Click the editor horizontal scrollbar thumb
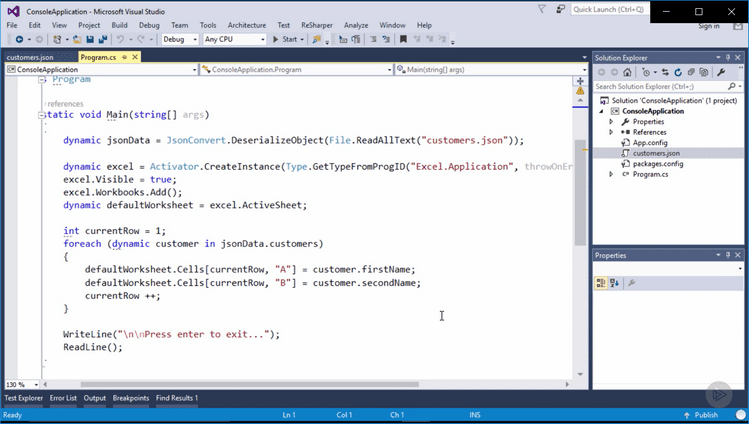This screenshot has height=424, width=749. [x=250, y=384]
